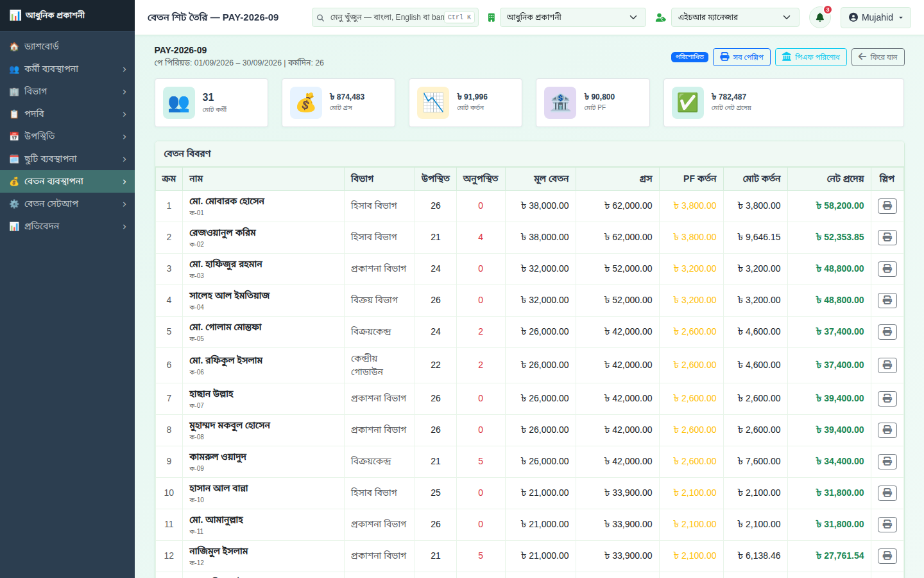Click the total employees card icon
Viewport: 924px width, 578px height.
tap(179, 103)
